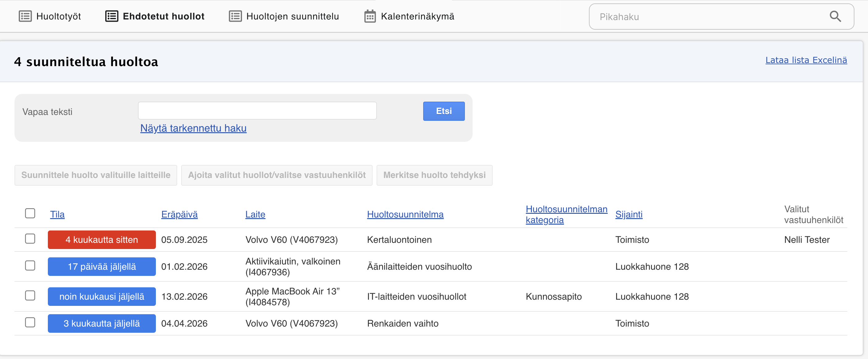Click the Huoltojen suunnittelu list icon
The width and height of the screenshot is (868, 359).
235,16
